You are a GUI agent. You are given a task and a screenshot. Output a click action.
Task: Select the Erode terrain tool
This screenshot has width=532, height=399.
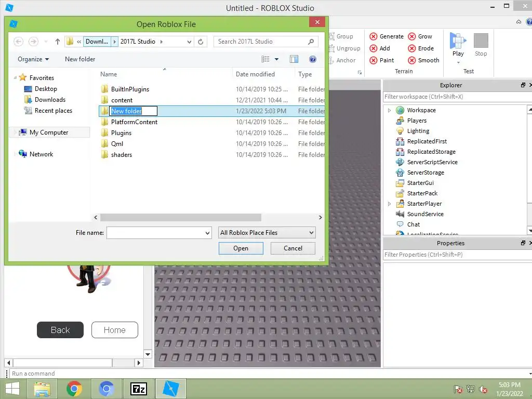point(421,48)
